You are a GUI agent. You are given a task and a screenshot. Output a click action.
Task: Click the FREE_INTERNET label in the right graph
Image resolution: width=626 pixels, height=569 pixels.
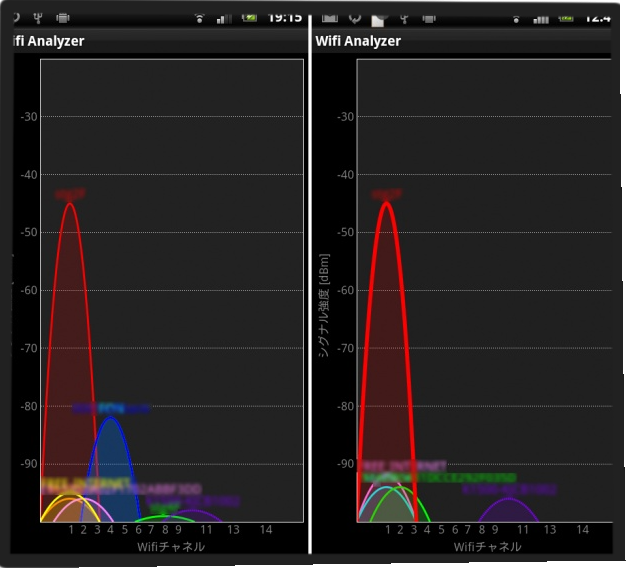391,466
